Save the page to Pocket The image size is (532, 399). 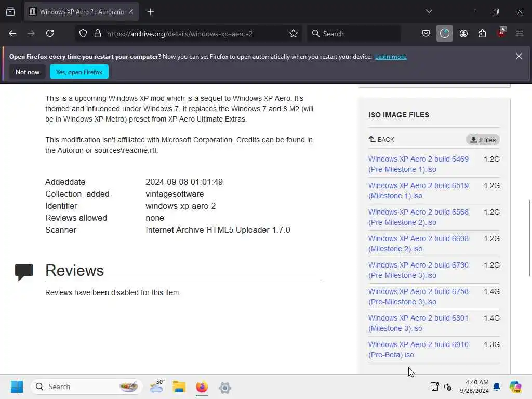[426, 34]
